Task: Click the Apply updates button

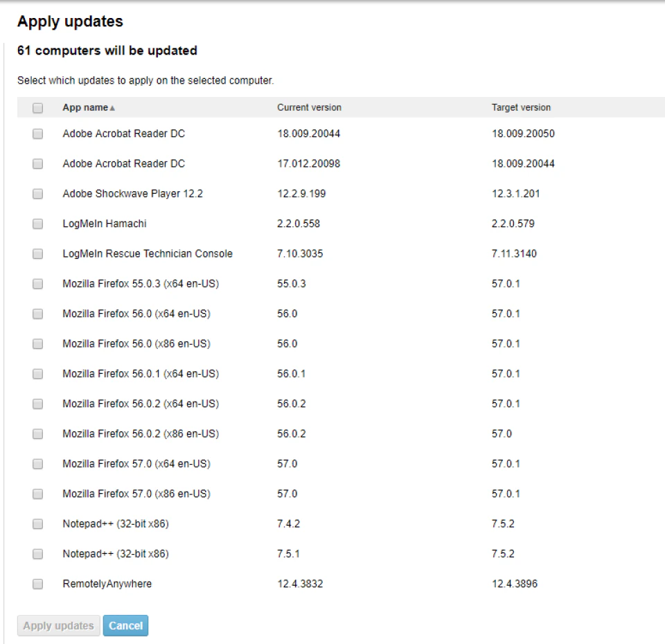Action: (x=58, y=625)
